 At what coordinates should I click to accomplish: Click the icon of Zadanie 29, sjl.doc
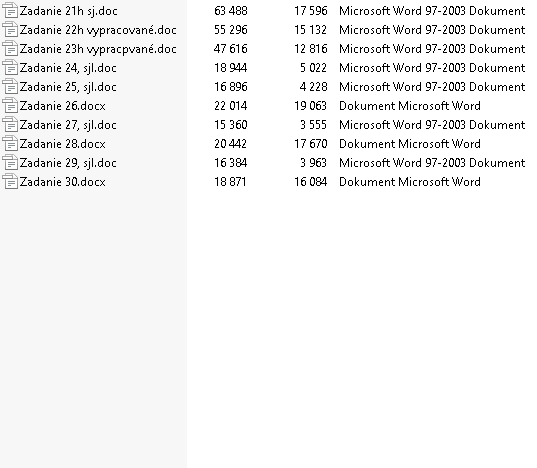[10, 163]
